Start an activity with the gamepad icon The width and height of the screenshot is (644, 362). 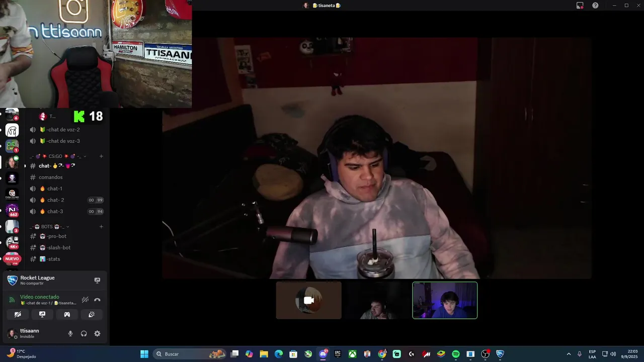[x=67, y=314]
